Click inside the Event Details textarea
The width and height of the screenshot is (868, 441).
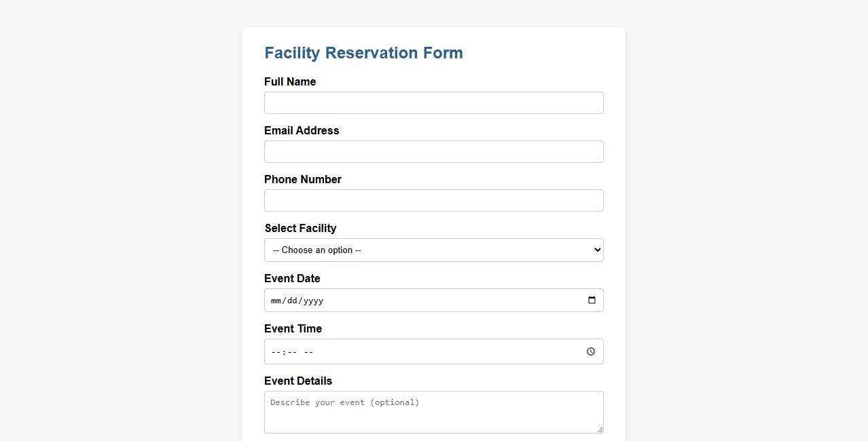tap(434, 412)
